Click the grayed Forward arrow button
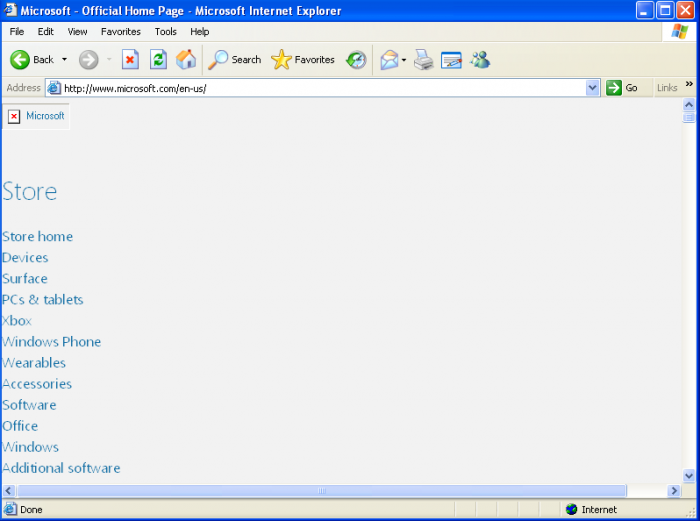Image resolution: width=700 pixels, height=521 pixels. [88, 59]
